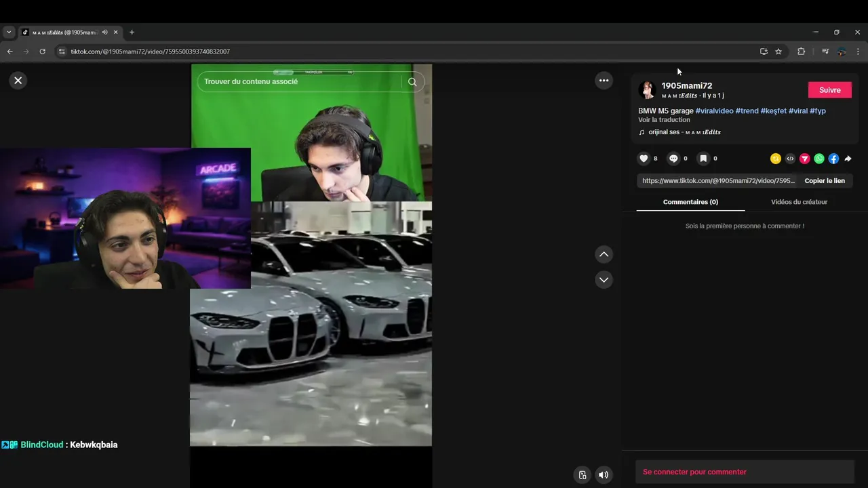Image resolution: width=868 pixels, height=488 pixels.
Task: Follow the creator with Suivre button
Action: 829,90
